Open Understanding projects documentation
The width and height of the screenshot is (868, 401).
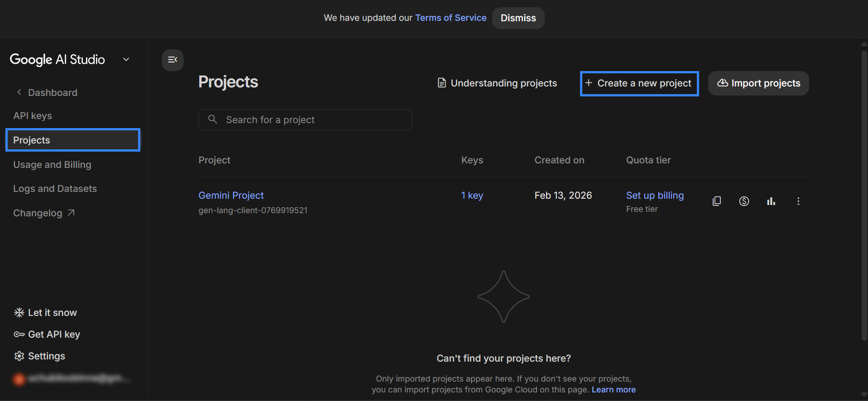coord(497,83)
